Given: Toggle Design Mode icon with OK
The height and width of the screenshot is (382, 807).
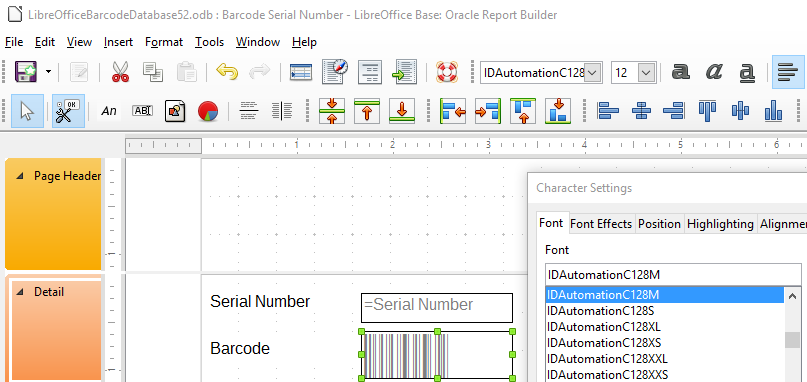Looking at the screenshot, I should pos(68,111).
